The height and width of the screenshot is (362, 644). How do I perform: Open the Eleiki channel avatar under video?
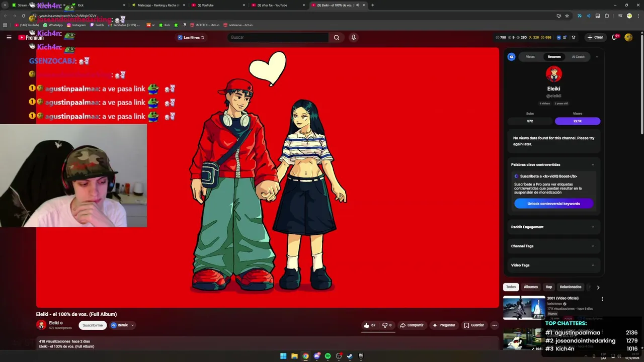click(41, 325)
